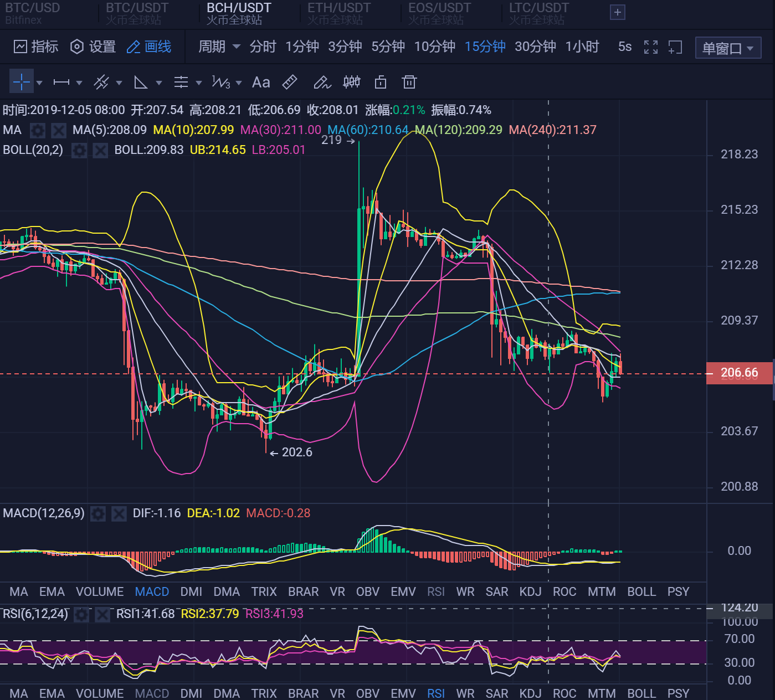The height and width of the screenshot is (700, 775).
Task: Select the triangle angle drawing tool
Action: click(141, 82)
